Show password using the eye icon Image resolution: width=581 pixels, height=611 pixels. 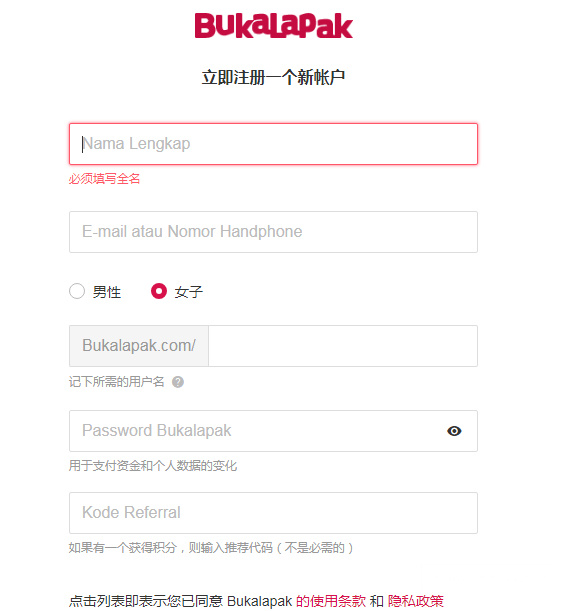click(454, 431)
